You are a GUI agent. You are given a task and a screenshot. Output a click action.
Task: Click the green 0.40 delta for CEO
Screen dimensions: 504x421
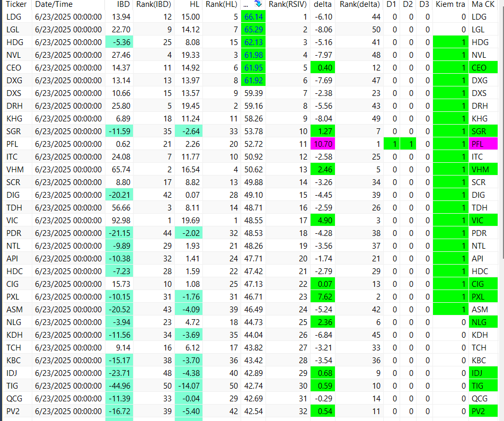pyautogui.click(x=323, y=68)
